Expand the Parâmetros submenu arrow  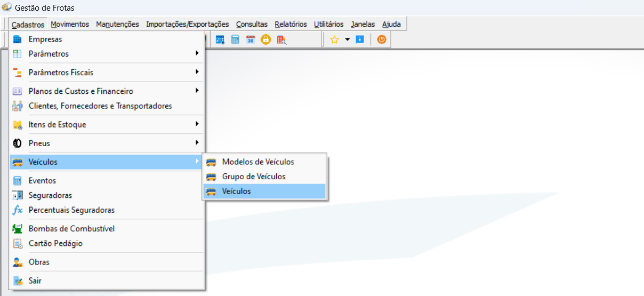click(x=197, y=53)
